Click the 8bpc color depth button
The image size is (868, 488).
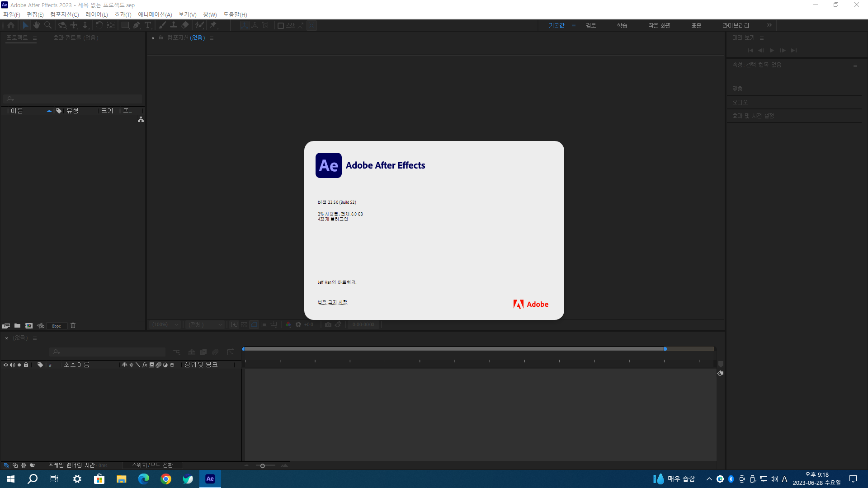pos(56,326)
